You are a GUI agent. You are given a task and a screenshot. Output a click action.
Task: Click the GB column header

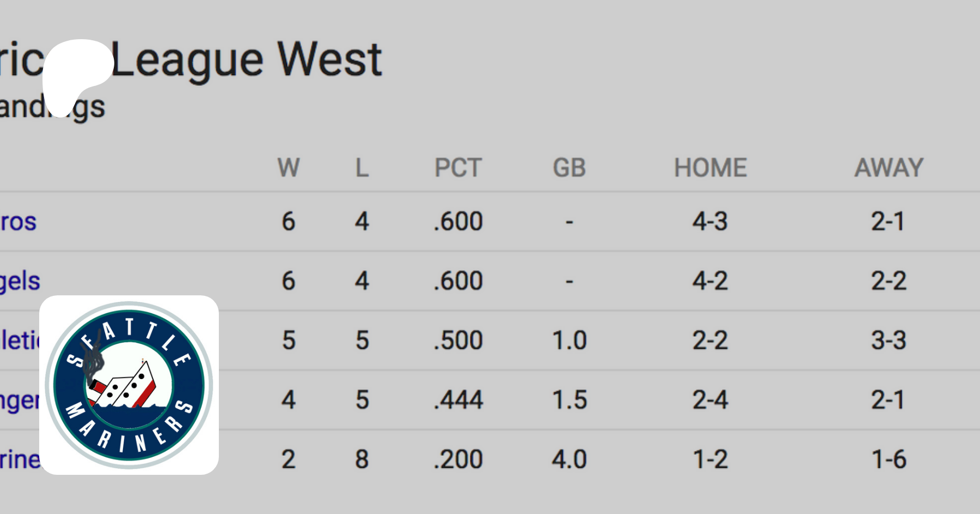569,168
